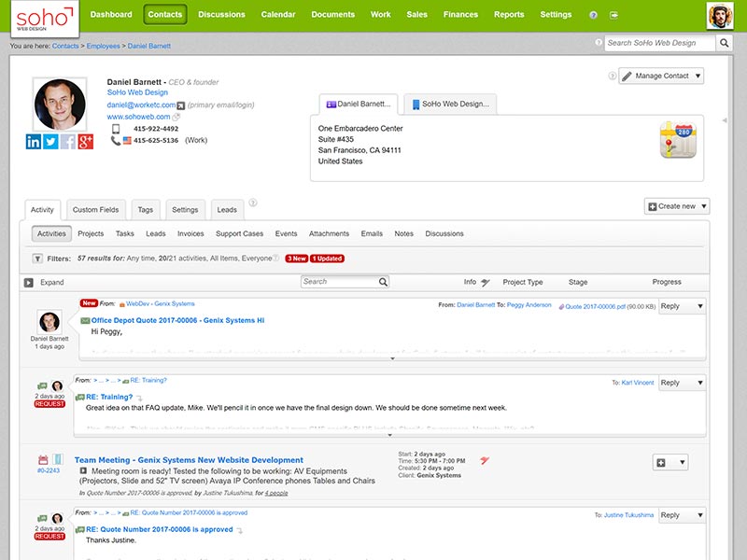Toggle Expand all activities arrow
Image resolution: width=747 pixels, height=560 pixels.
point(28,282)
